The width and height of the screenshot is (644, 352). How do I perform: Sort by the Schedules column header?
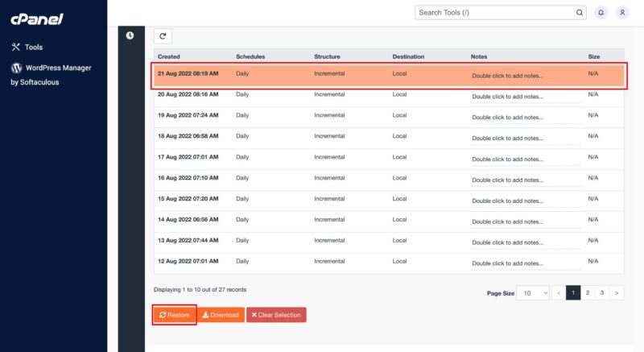coord(250,56)
